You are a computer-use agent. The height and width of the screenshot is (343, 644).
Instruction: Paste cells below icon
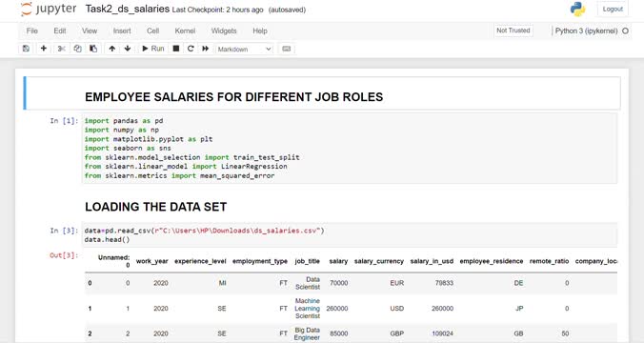[93, 49]
